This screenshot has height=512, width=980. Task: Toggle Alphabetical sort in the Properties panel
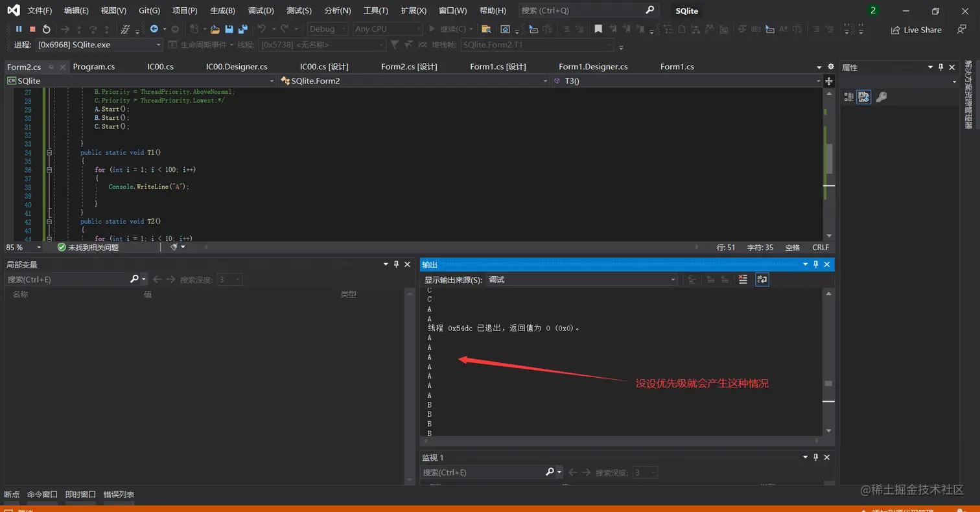pyautogui.click(x=864, y=97)
